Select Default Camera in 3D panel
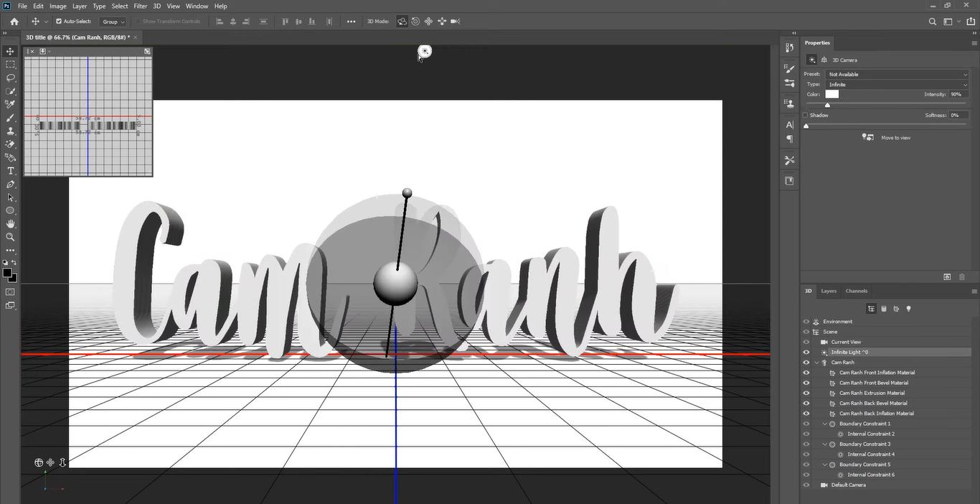Viewport: 980px width, 504px height. [x=848, y=485]
